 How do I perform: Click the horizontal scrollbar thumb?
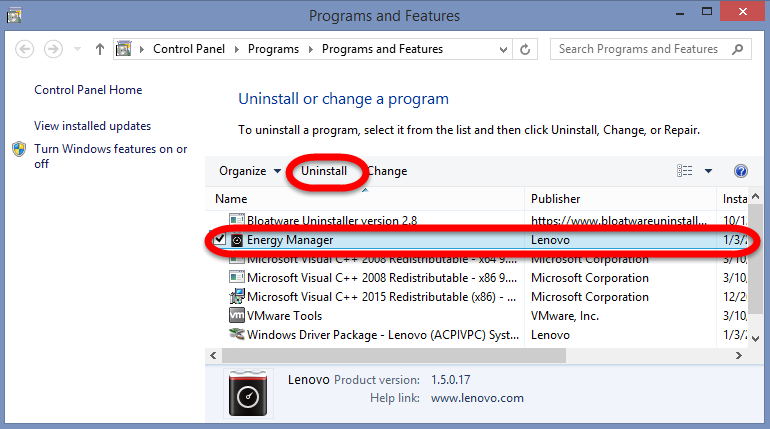394,355
